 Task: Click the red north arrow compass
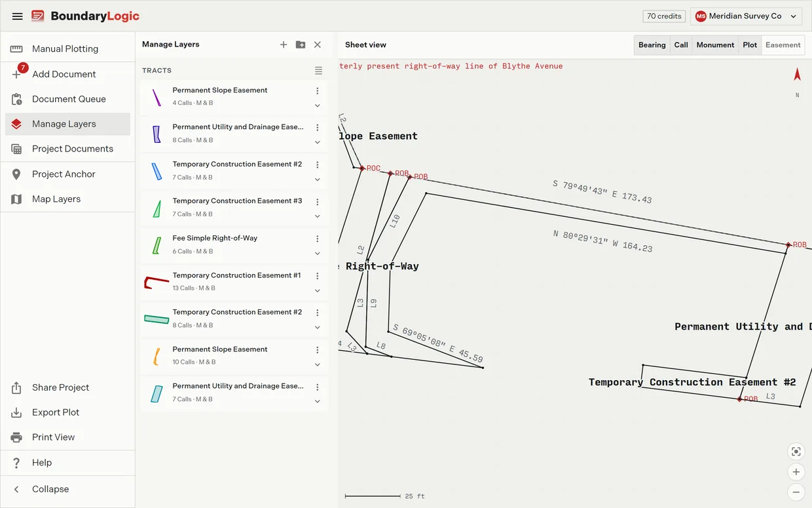click(x=797, y=75)
